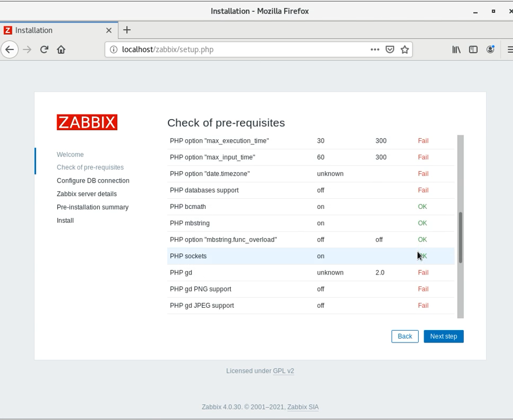The image size is (513, 420).
Task: Select Check of pre-requisites step
Action: [90, 167]
